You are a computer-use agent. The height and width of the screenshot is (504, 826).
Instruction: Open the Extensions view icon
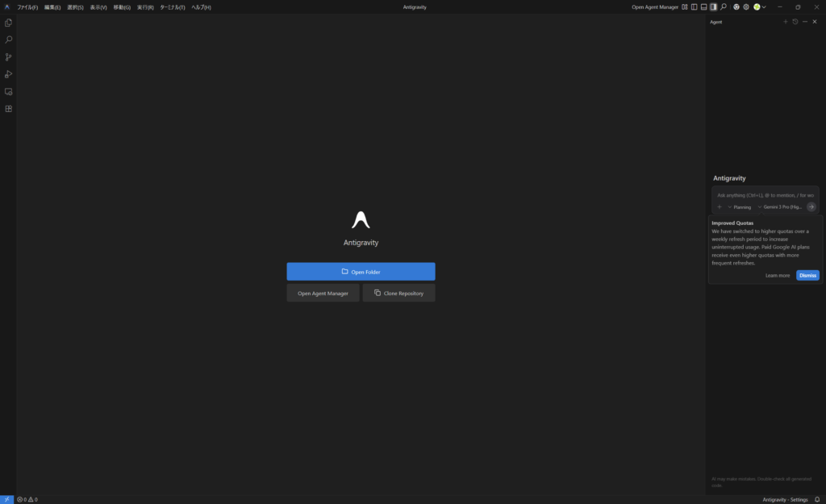coord(9,109)
